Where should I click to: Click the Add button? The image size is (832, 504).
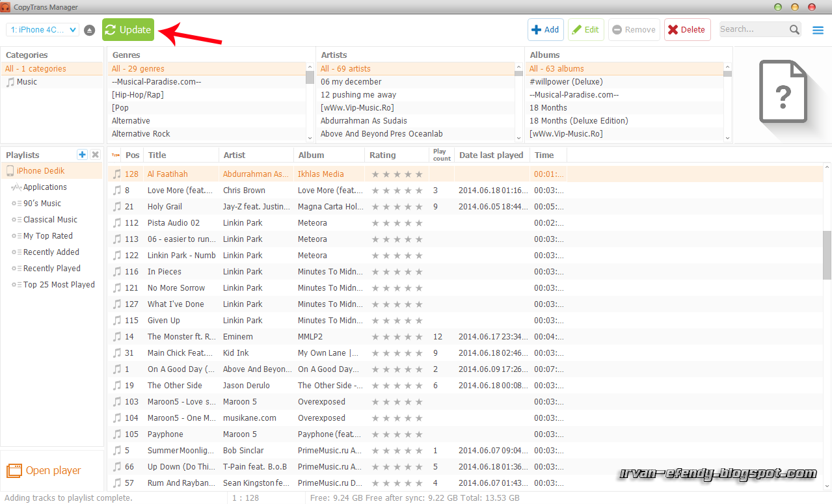545,30
